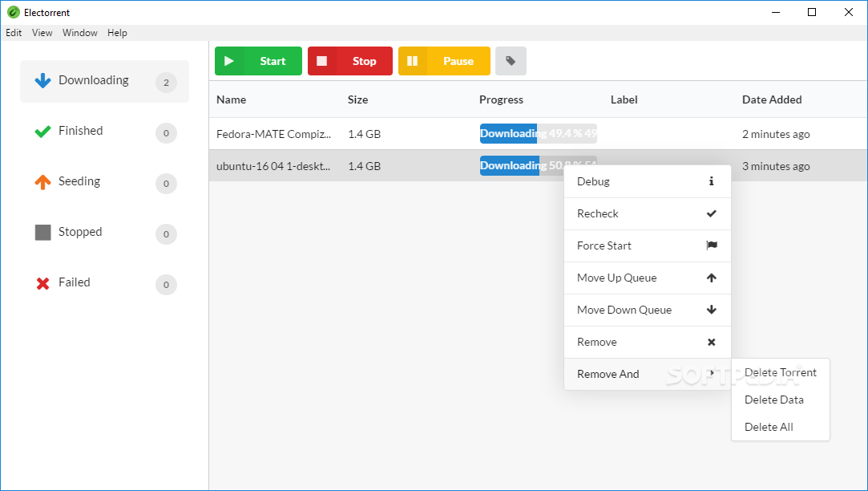Viewport: 868px width, 491px height.
Task: Click the white square icon on Stop
Action: (321, 61)
